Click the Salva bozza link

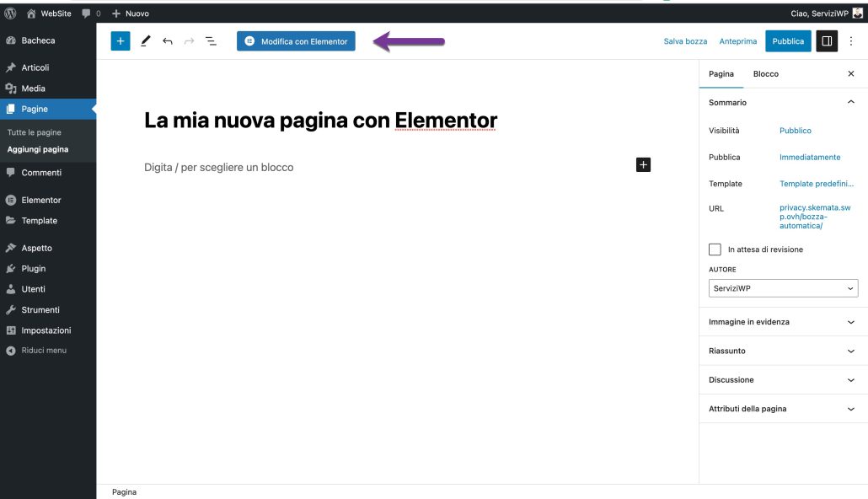(x=684, y=40)
